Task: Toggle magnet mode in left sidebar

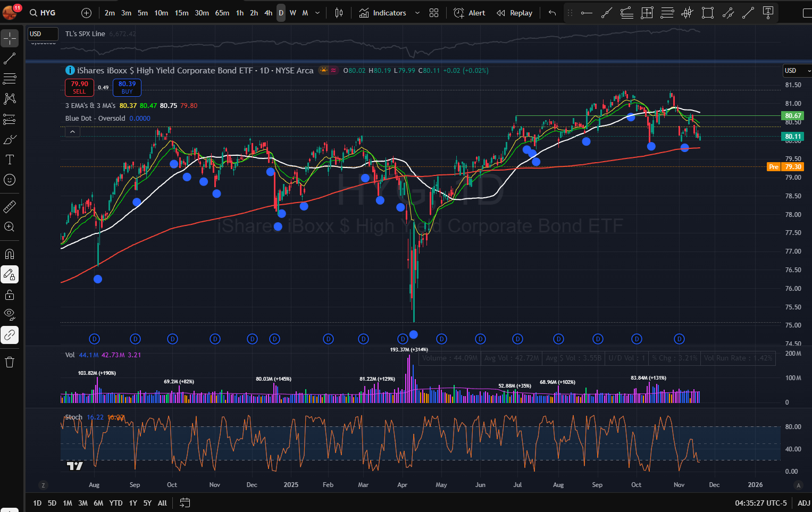Action: (x=10, y=254)
